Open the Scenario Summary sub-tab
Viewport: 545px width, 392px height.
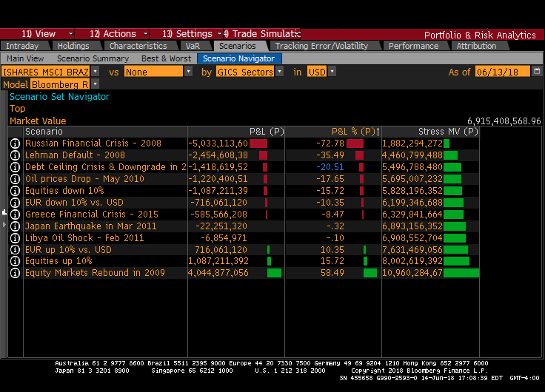[93, 58]
